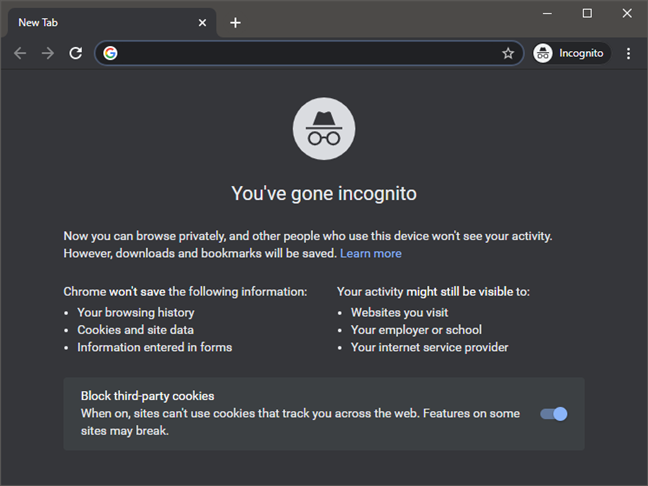Click "Chrome won't save the following information:" text

(185, 292)
